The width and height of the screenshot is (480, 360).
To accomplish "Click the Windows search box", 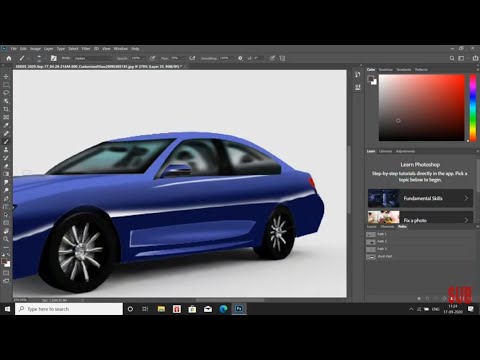I will coord(69,309).
